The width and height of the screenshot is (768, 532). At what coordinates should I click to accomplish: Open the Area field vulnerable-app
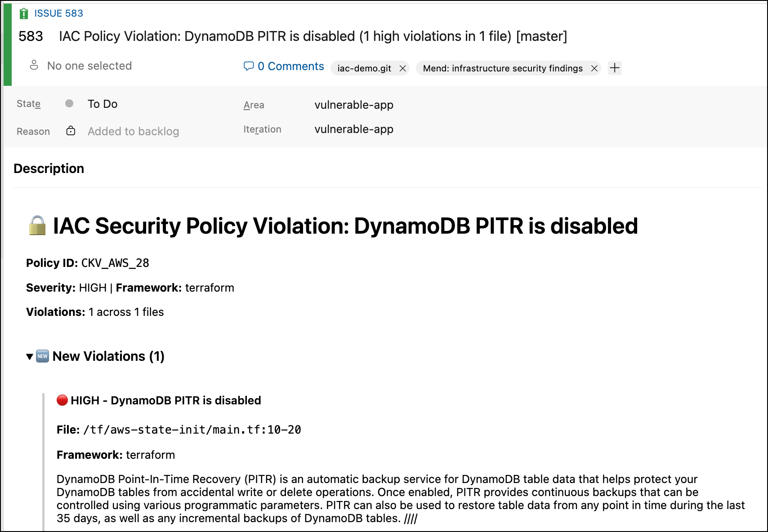pos(354,105)
